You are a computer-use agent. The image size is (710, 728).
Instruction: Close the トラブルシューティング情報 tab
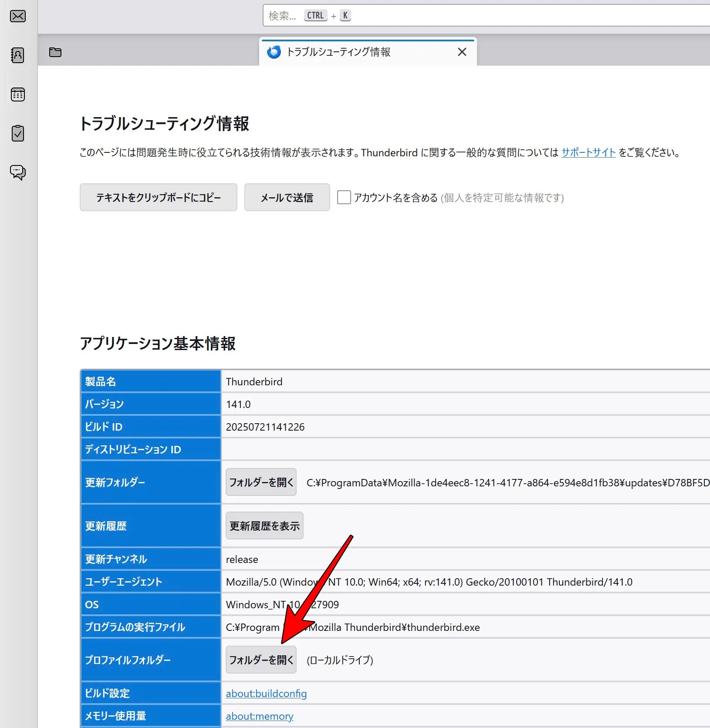click(462, 52)
